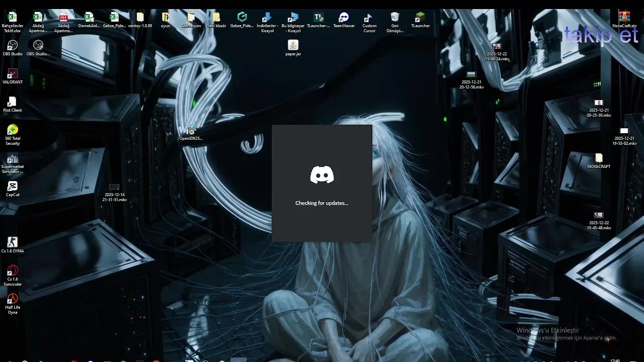Select the green Gebze_Pide app icon
This screenshot has height=362, width=644.
click(242, 18)
